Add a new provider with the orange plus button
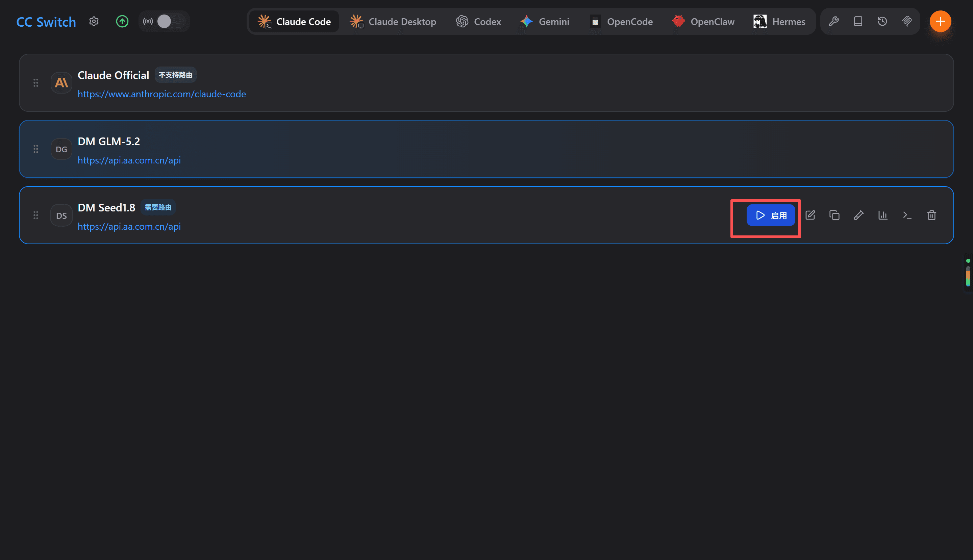This screenshot has width=973, height=560. click(940, 22)
